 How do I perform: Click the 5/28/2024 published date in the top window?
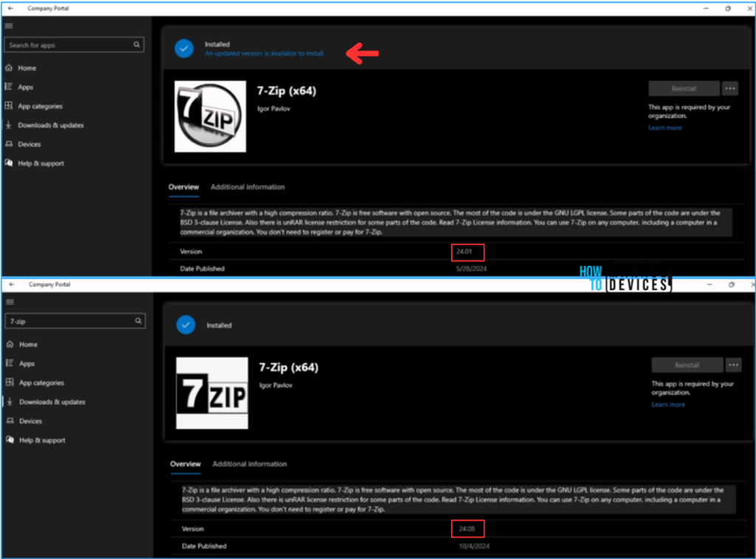click(471, 269)
